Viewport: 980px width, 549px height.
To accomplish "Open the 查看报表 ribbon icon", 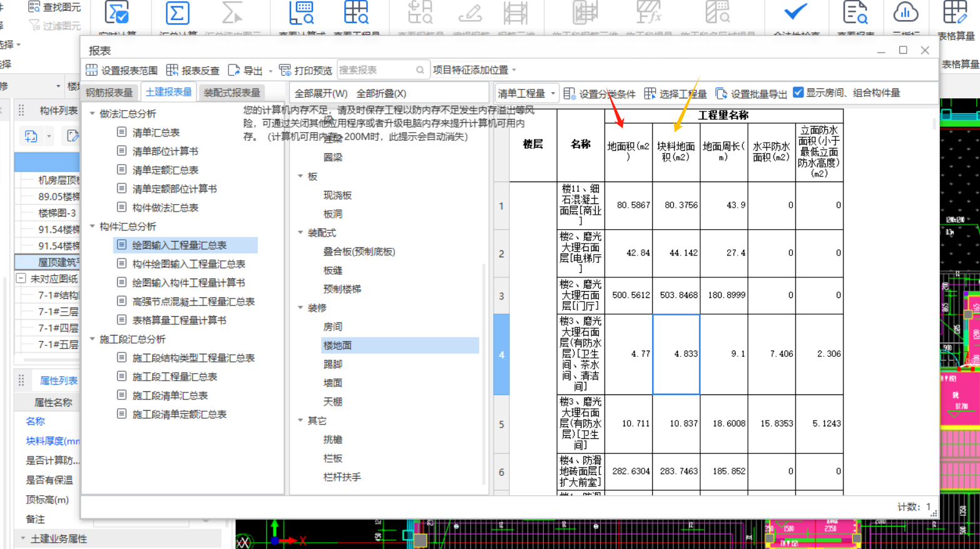I will (855, 13).
